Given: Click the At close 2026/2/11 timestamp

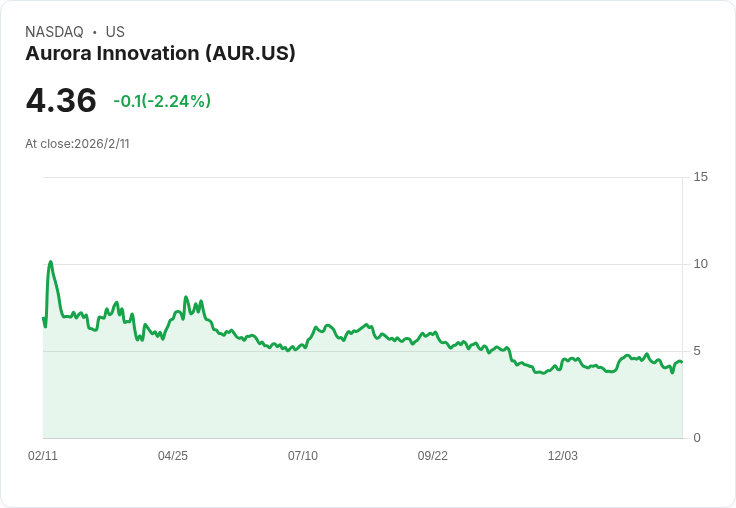Looking at the screenshot, I should coord(77,144).
